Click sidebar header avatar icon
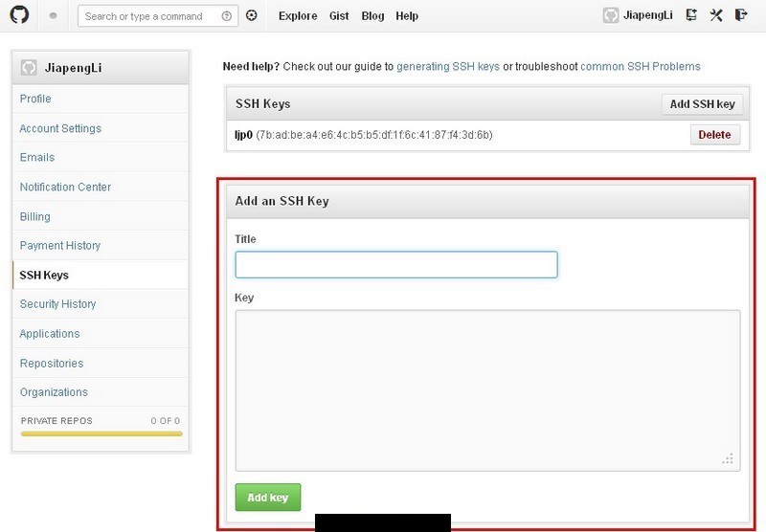 click(29, 67)
